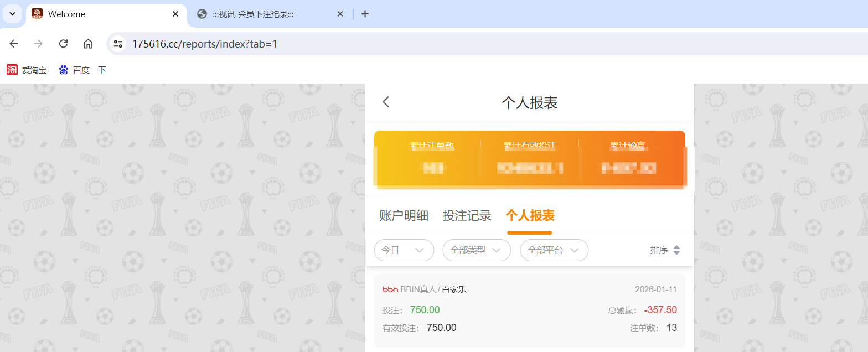This screenshot has height=352, width=868.
Task: Select the 个人报表 tab
Action: click(x=530, y=216)
